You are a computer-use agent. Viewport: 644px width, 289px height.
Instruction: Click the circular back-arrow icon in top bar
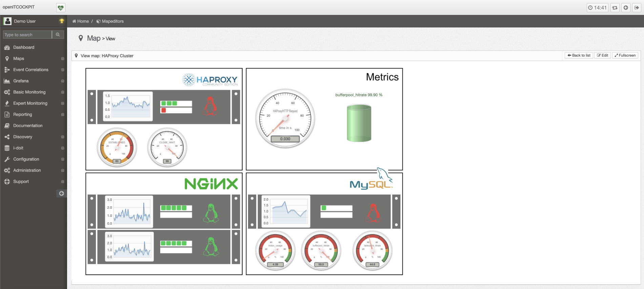pyautogui.click(x=626, y=7)
